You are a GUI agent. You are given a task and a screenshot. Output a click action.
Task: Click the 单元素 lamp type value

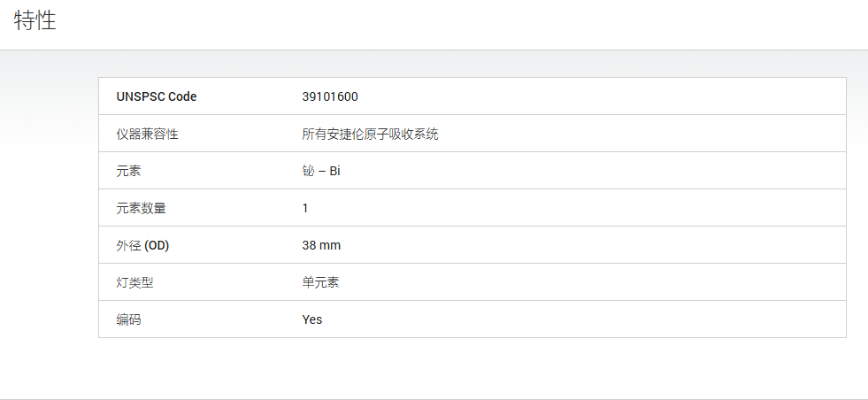[320, 282]
